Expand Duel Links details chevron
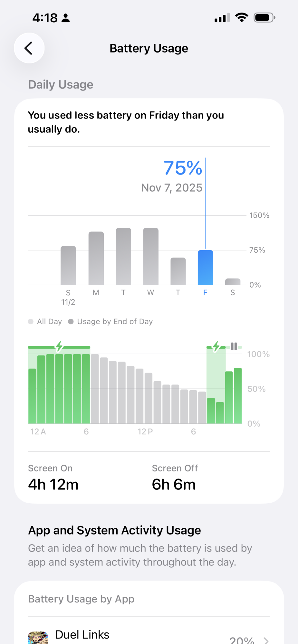Screen dimensions: 298x644 click(266, 640)
